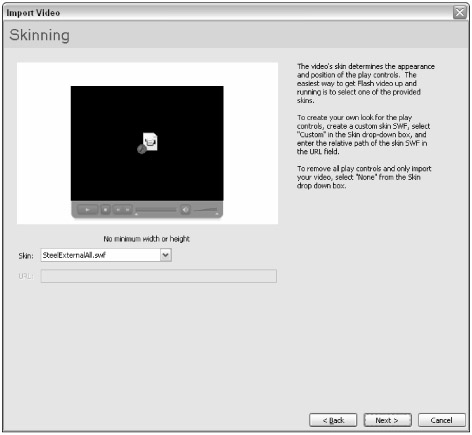Click the play button in skin preview
This screenshot has height=435, width=472.
[x=87, y=210]
